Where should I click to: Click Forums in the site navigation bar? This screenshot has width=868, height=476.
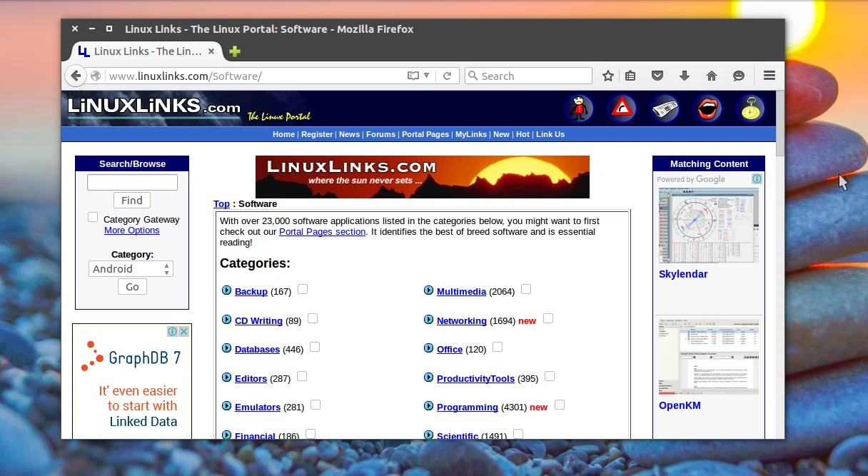pyautogui.click(x=380, y=134)
